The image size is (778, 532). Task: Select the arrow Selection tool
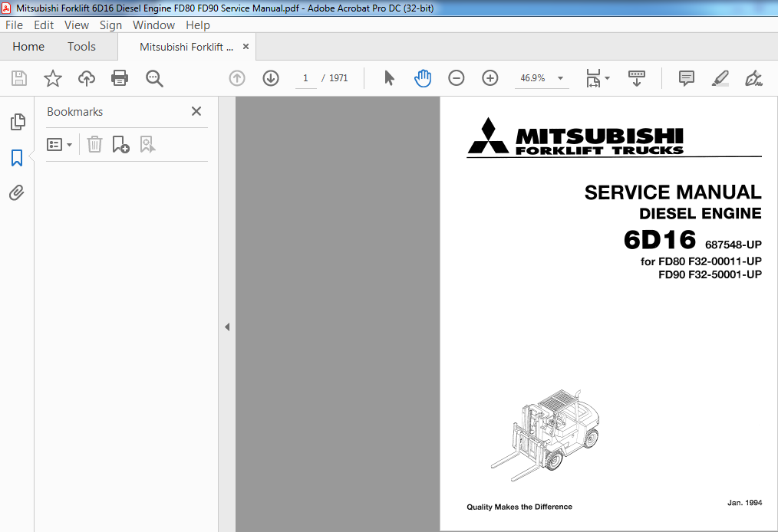pos(389,78)
